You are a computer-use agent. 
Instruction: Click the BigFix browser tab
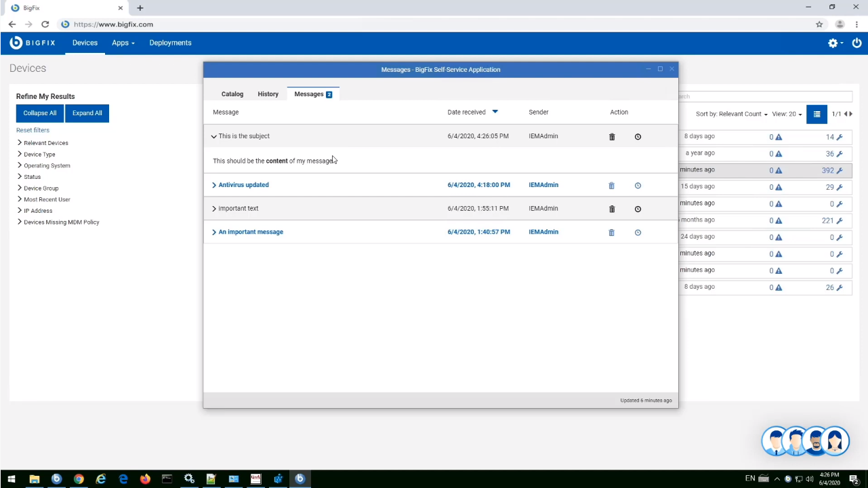click(65, 8)
